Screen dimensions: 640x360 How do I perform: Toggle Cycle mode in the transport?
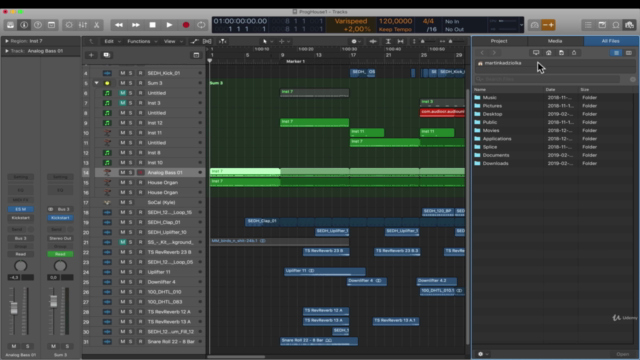pyautogui.click(x=201, y=25)
